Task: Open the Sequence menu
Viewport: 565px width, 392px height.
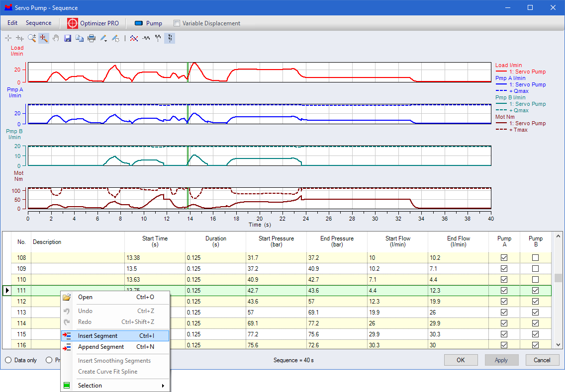Action: 38,23
